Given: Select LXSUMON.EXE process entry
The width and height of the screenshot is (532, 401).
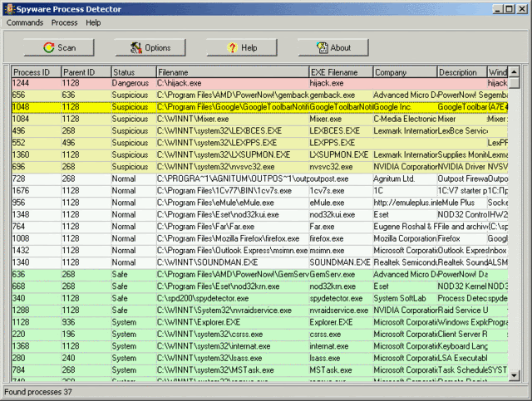Looking at the screenshot, I should [x=259, y=155].
